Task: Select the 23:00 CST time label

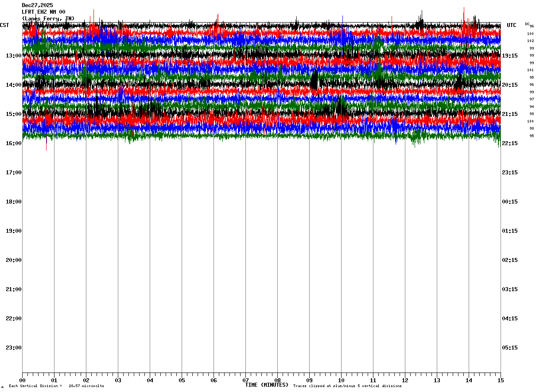Action: coord(14,348)
